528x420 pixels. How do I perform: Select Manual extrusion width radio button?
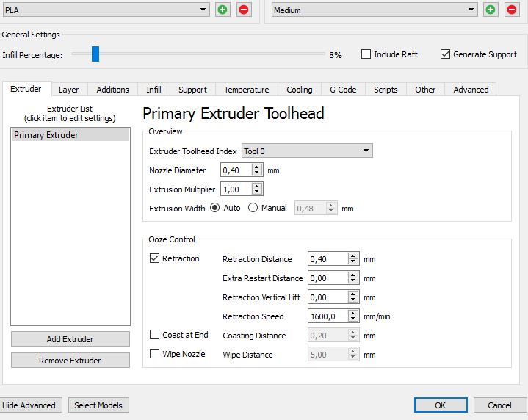tap(253, 208)
